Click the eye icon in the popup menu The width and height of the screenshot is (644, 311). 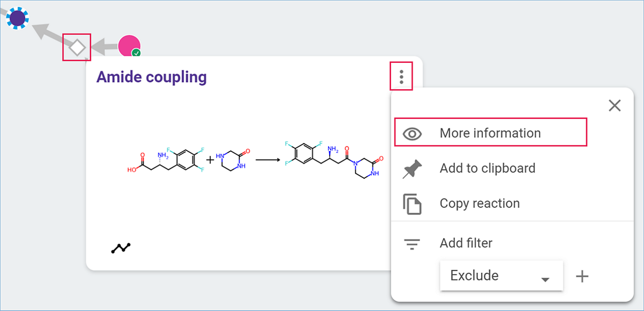[x=412, y=133]
